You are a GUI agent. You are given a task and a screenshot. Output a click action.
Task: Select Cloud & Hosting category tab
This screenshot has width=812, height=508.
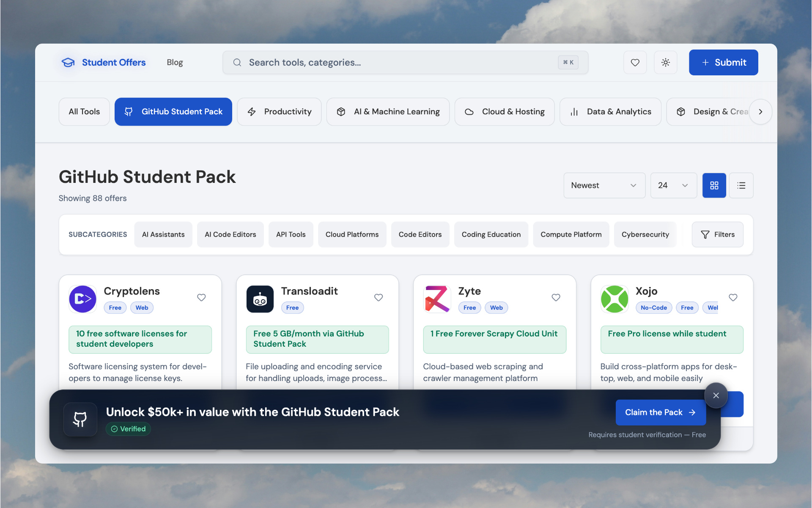point(505,112)
